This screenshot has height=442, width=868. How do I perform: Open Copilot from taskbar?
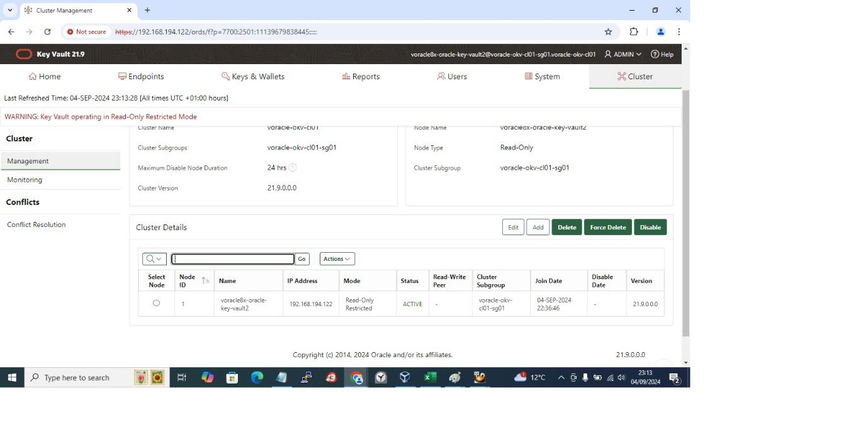point(207,377)
